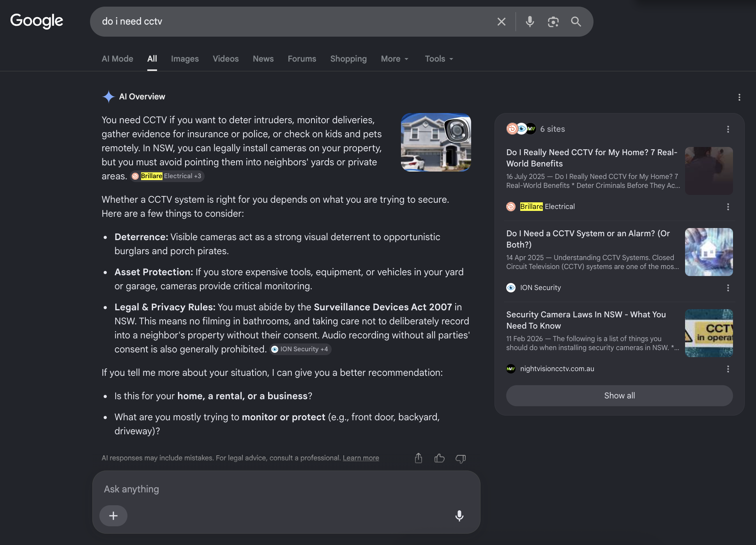Click the Google logo
756x545 pixels.
(x=37, y=21)
